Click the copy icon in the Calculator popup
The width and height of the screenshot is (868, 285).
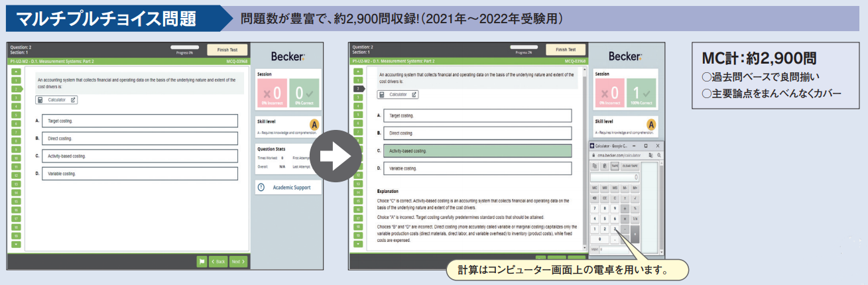click(x=594, y=166)
